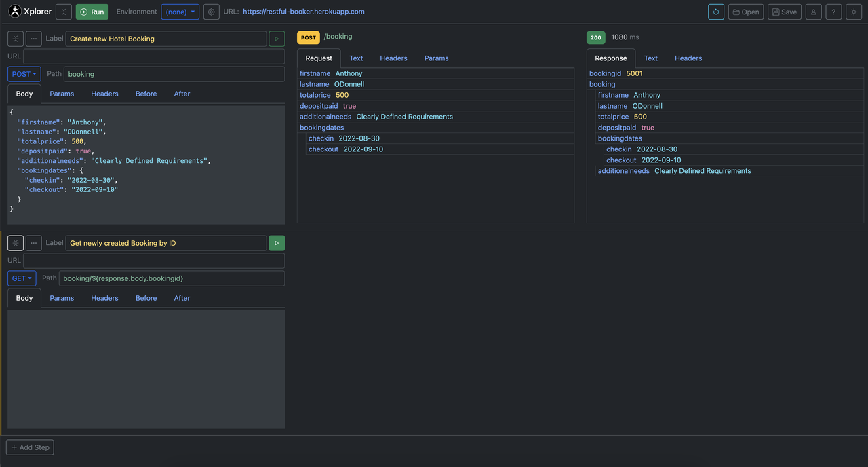Select Headers tab of the POST step

104,94
